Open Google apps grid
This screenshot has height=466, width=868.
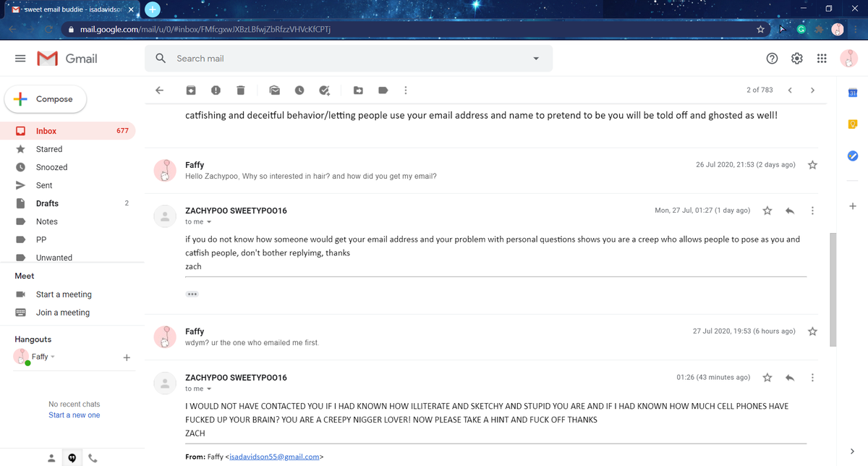(822, 59)
